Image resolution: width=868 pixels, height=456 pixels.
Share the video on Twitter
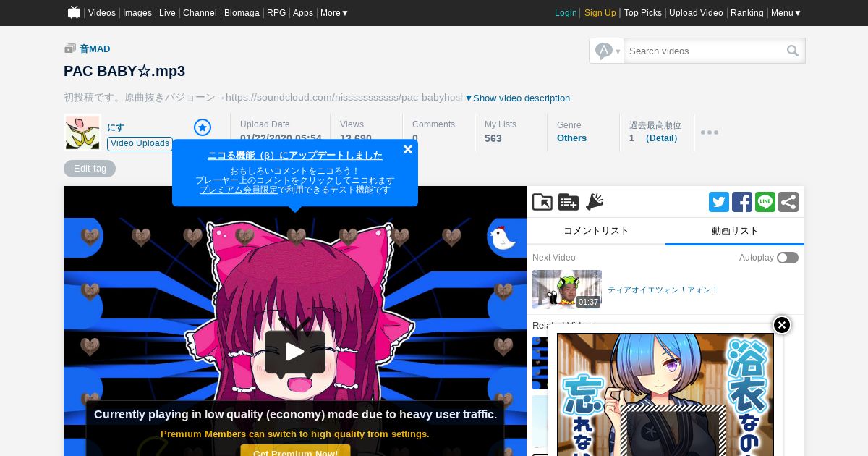point(719,202)
